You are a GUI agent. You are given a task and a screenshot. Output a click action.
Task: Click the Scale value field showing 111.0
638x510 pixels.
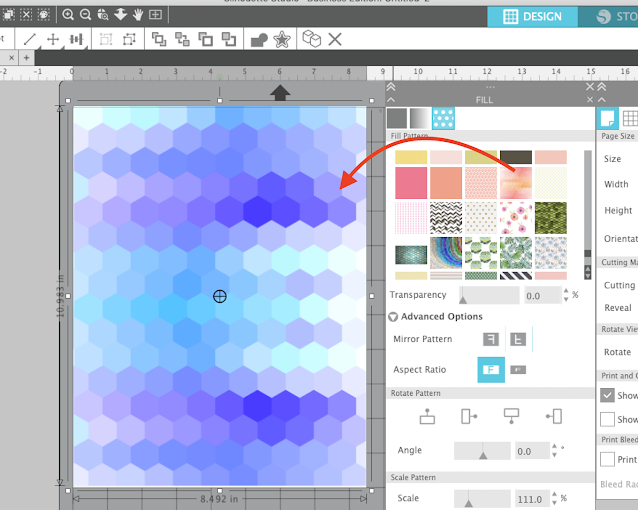point(532,499)
